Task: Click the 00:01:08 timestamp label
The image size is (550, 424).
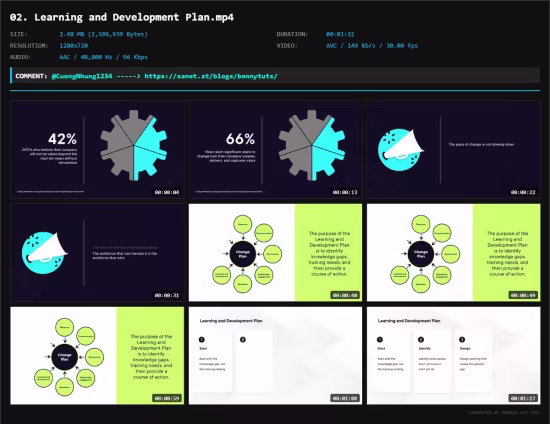Action: [x=345, y=398]
